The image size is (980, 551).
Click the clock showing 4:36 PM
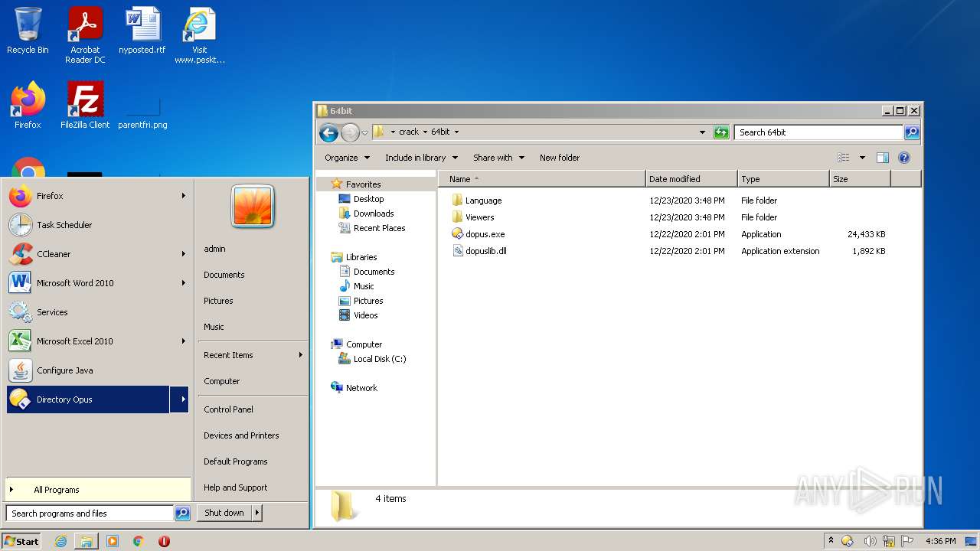(940, 541)
